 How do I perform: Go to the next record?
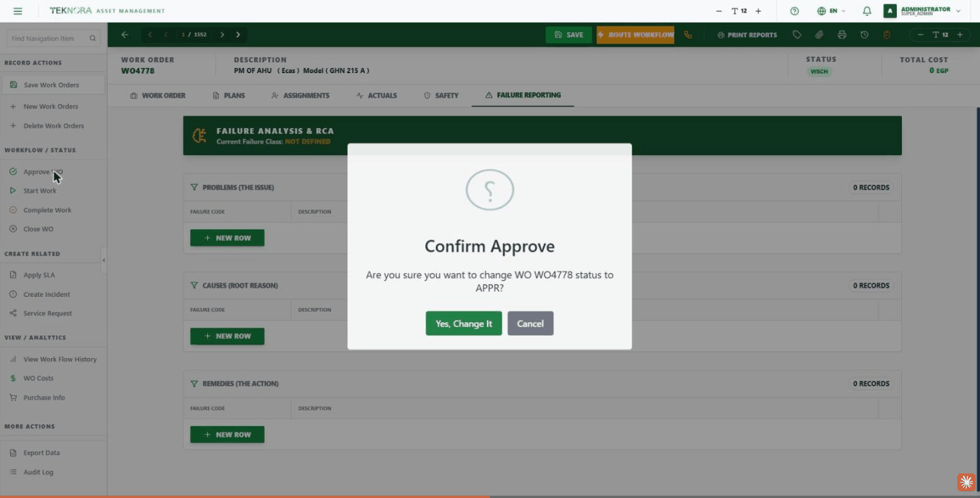click(222, 35)
